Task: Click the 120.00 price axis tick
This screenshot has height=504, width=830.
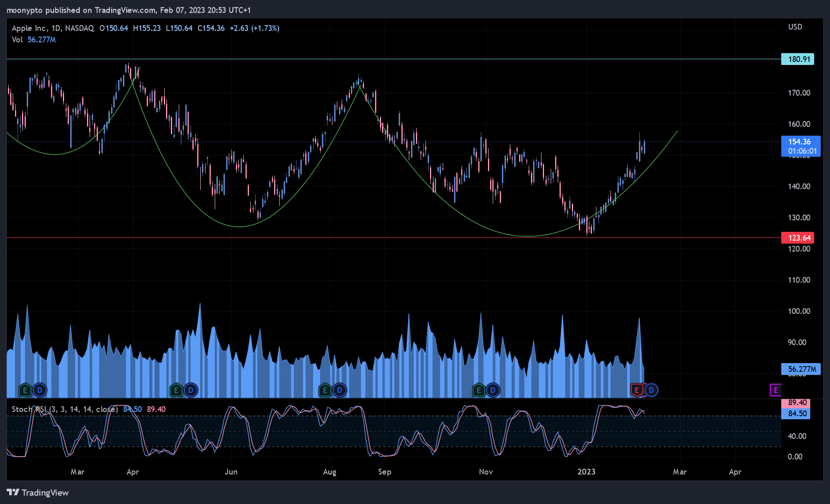Action: click(799, 249)
